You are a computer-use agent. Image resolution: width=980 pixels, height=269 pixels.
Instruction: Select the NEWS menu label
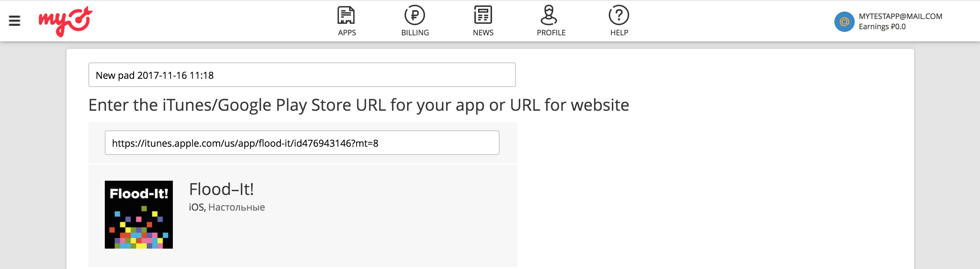coord(483,33)
